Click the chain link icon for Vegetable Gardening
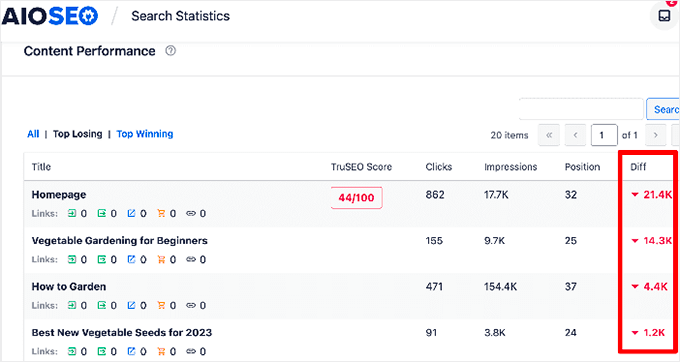The height and width of the screenshot is (362, 680). pos(191,259)
